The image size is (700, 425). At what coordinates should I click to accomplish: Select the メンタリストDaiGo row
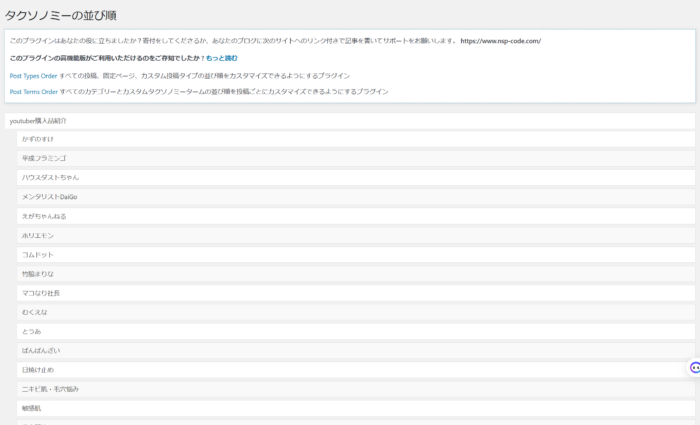coord(356,197)
